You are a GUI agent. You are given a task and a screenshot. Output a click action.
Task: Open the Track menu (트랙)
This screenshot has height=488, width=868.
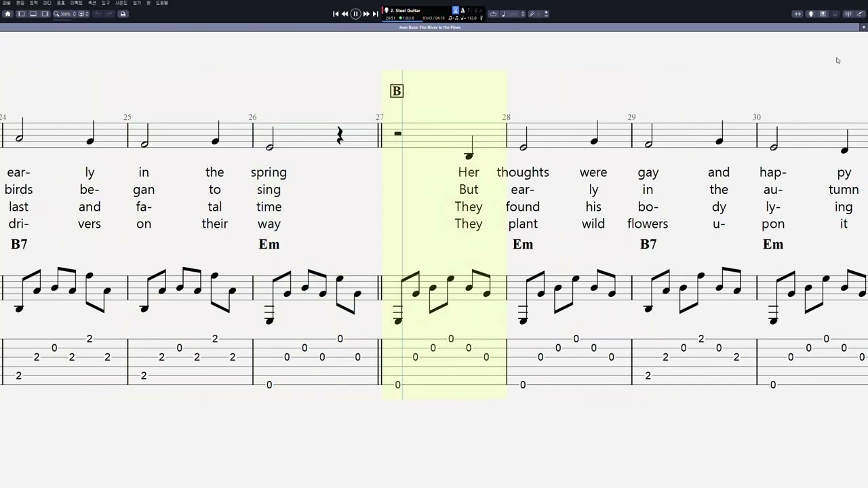point(34,3)
